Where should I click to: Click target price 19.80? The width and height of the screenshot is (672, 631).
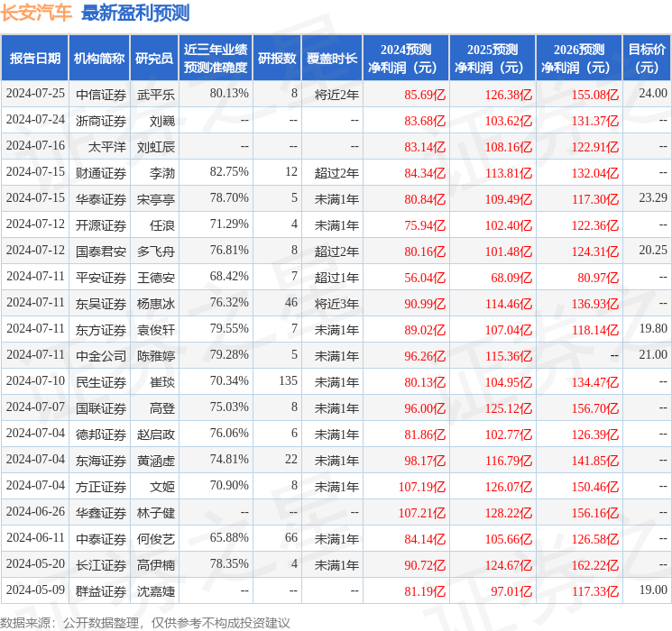pos(653,328)
